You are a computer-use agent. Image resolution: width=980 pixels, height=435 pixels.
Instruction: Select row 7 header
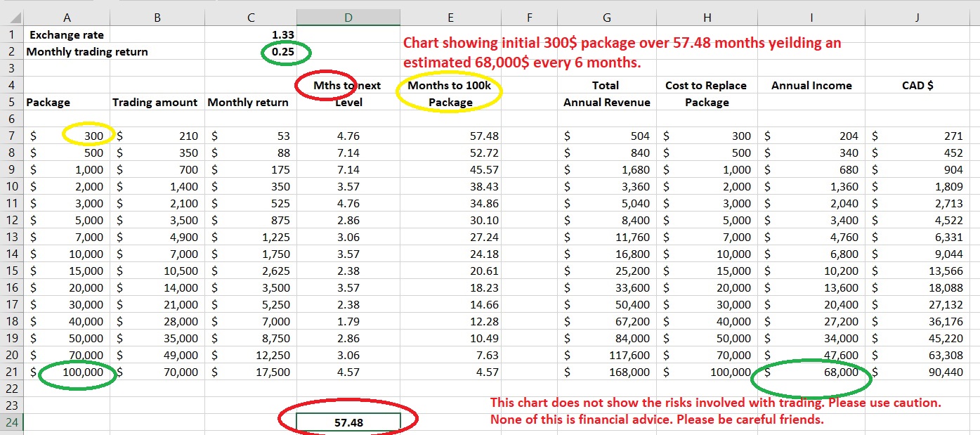click(x=11, y=136)
